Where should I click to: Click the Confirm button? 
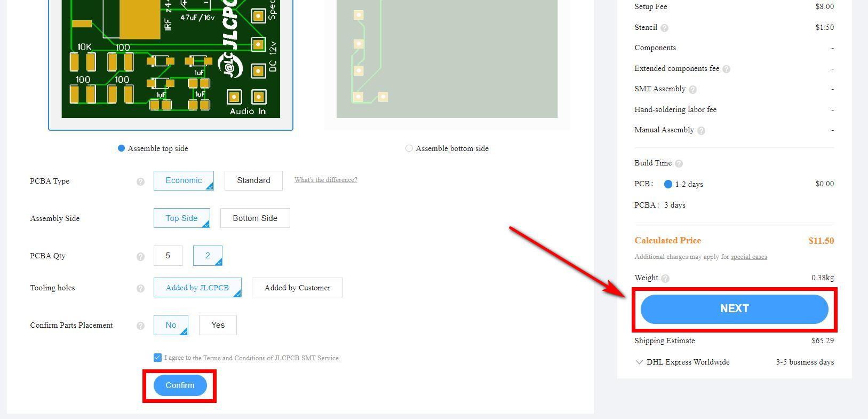tap(180, 385)
